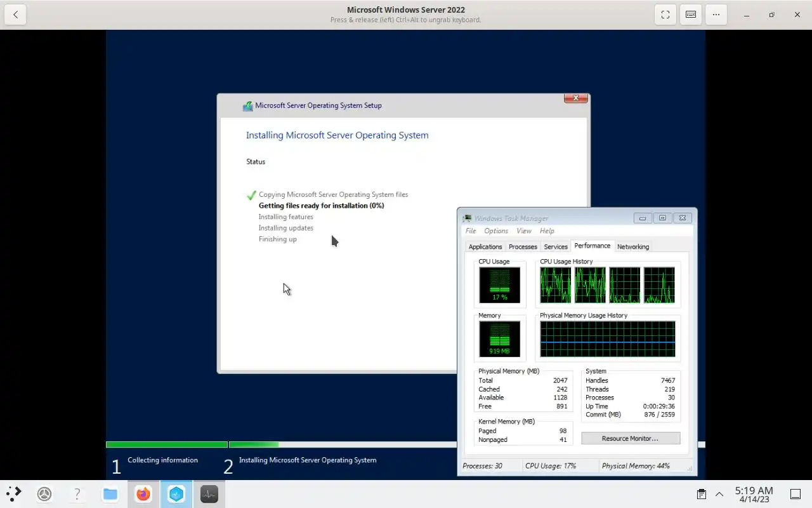Open the application launcher in the taskbar
Image resolution: width=812 pixels, height=508 pixels.
[x=13, y=494]
